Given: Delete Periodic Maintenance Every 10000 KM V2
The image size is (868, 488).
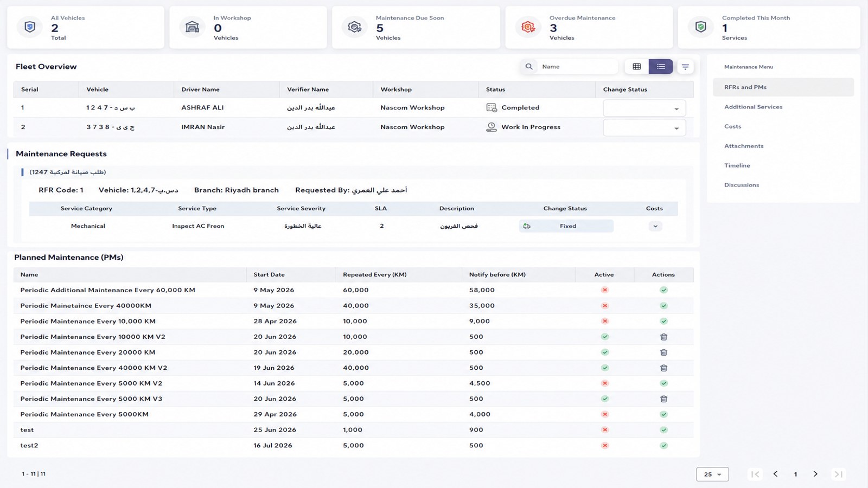Looking at the screenshot, I should click(663, 337).
